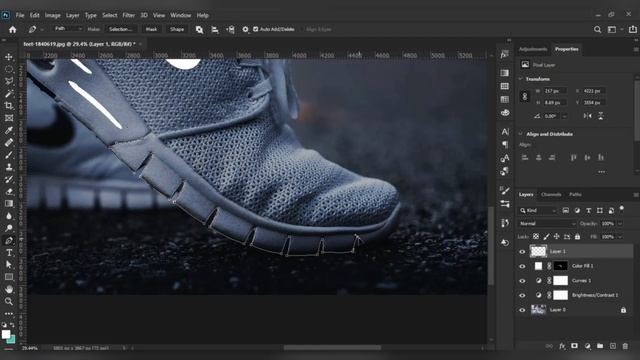Click the foreground color swatch

[x=6, y=334]
